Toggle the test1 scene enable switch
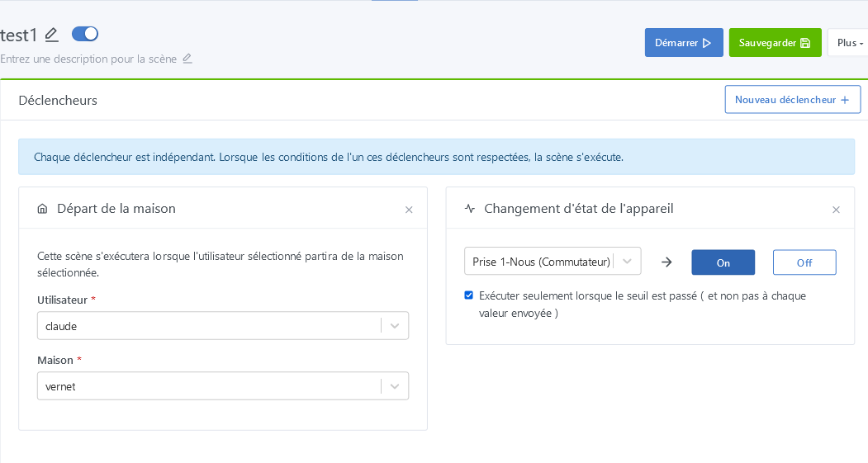 pos(85,34)
